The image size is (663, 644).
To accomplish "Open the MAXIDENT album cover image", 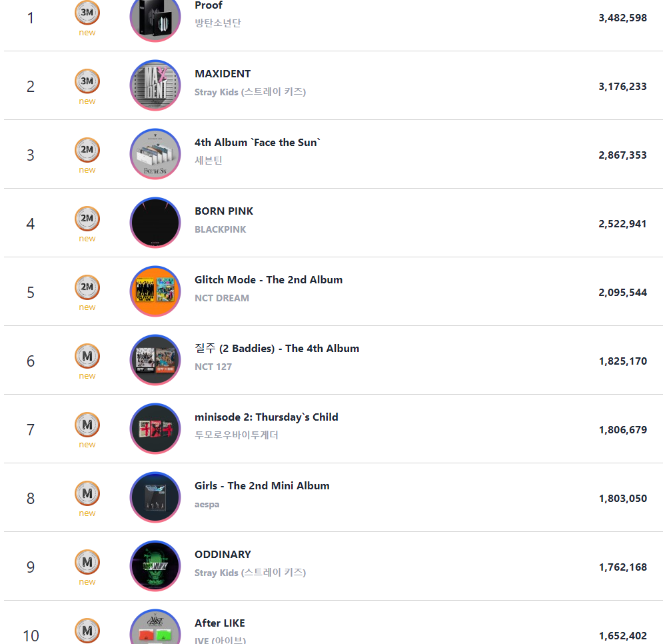I will [155, 85].
